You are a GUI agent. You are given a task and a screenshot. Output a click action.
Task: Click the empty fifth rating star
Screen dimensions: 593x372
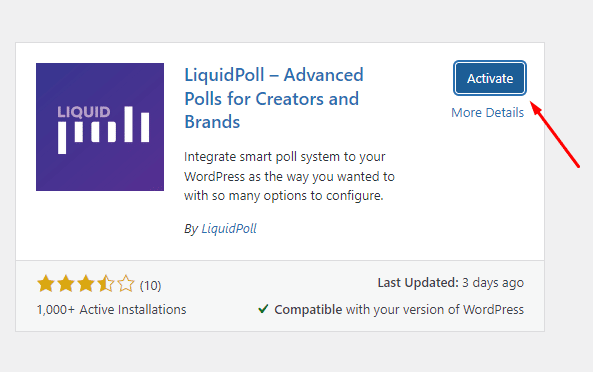pos(126,284)
